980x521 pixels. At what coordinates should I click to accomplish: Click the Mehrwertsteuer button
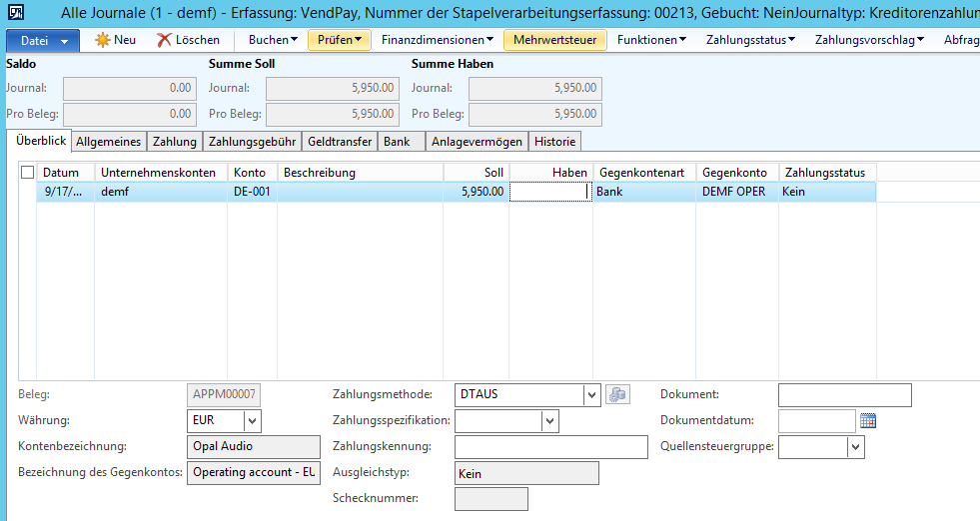coord(554,40)
